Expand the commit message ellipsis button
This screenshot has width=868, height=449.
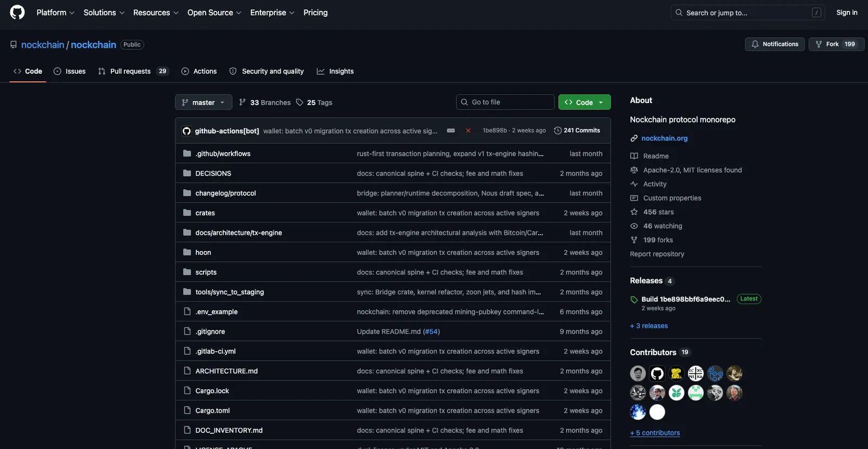coord(451,131)
